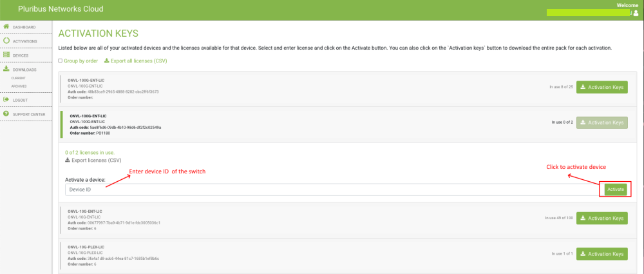Focus the Device ID input field

tap(334, 190)
